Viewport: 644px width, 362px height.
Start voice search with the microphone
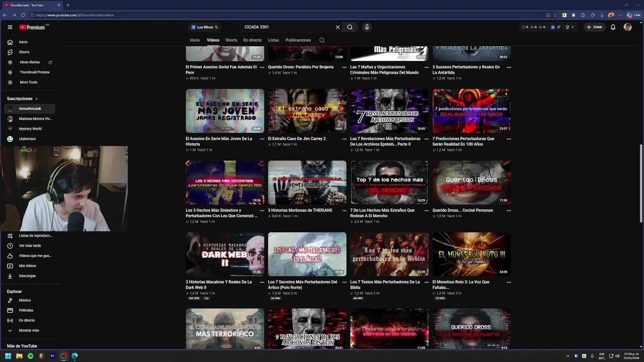(x=367, y=27)
